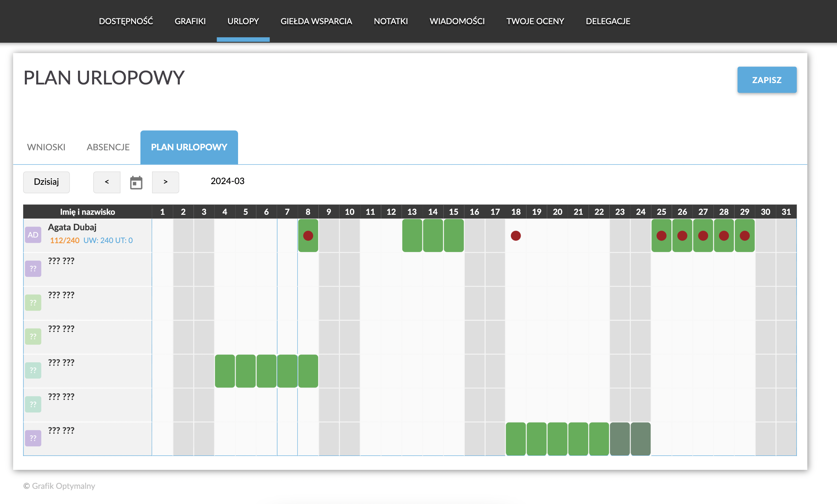Open GRAFIKI in the top navigation
Image resolution: width=837 pixels, height=504 pixels.
coord(190,21)
